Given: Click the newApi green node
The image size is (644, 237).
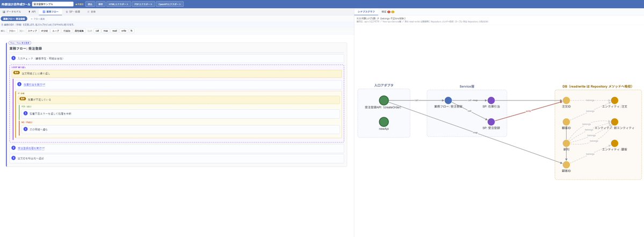Looking at the screenshot, I should (x=383, y=121).
